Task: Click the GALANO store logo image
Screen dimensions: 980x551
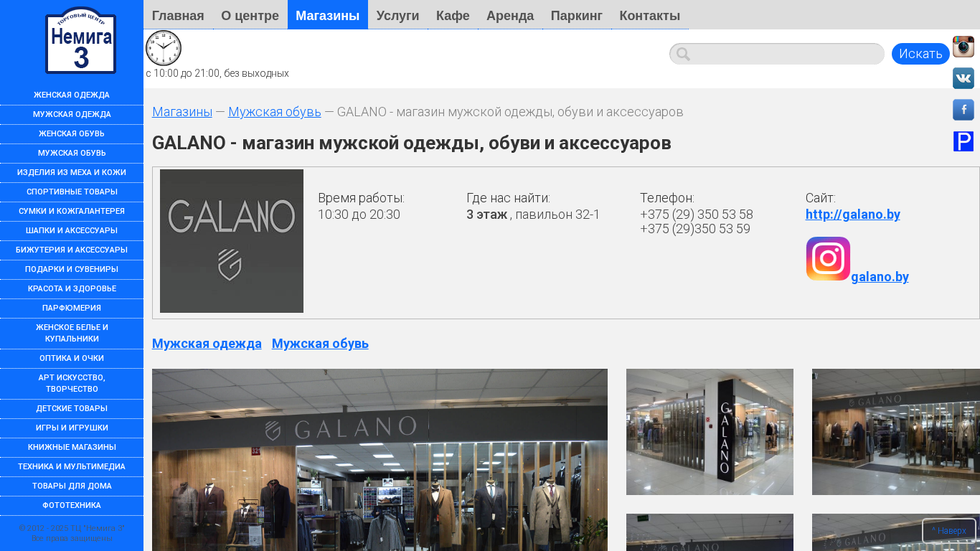Action: coord(232,241)
